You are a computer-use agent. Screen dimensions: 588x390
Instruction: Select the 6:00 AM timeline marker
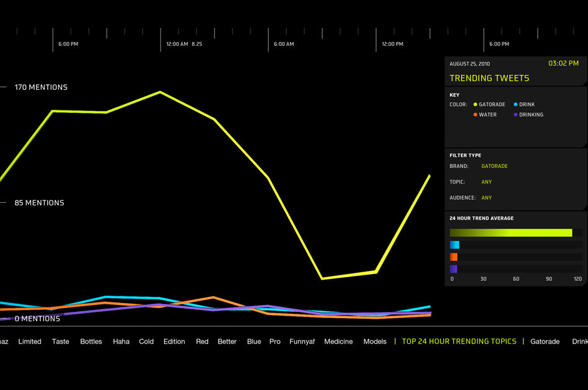[x=284, y=44]
